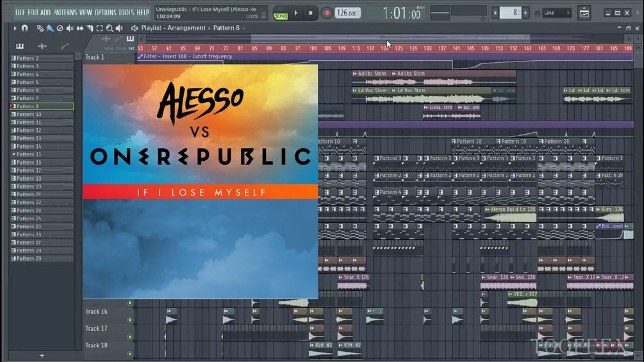Select the Mute tool in playlist toolbar
Screen dimensions: 644x362
(x=70, y=28)
